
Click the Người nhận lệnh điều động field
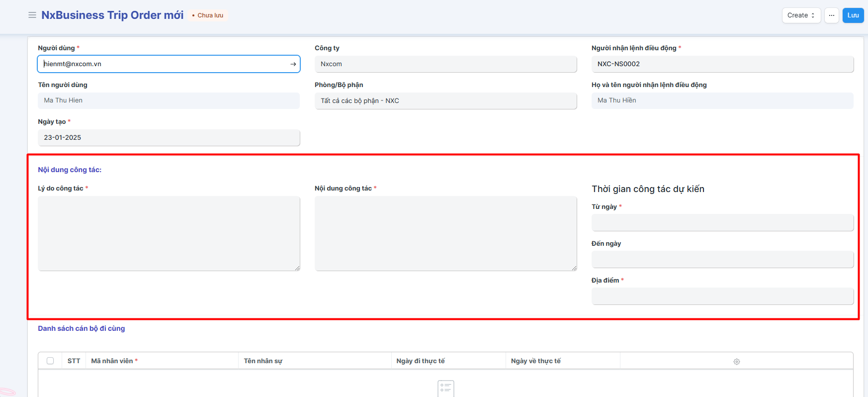click(722, 64)
